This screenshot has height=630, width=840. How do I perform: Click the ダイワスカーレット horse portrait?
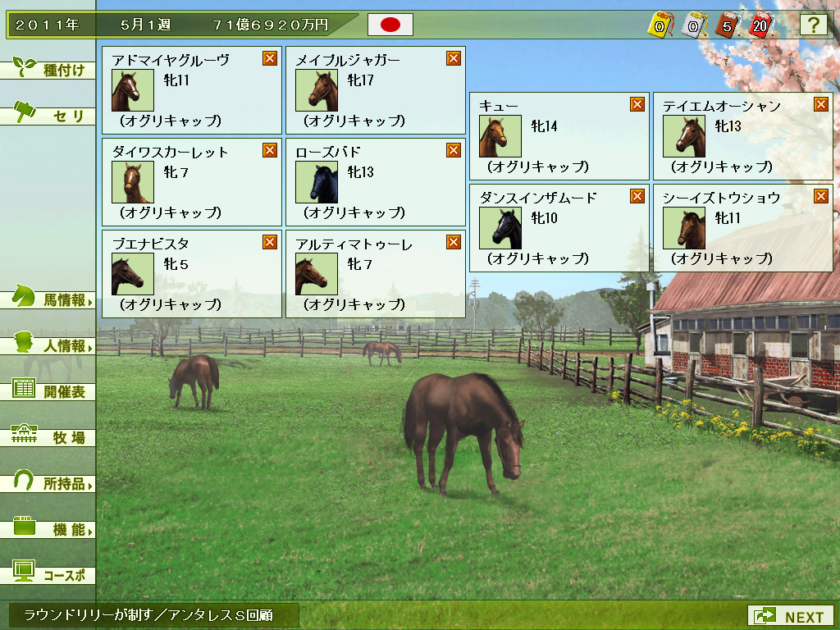[x=133, y=183]
